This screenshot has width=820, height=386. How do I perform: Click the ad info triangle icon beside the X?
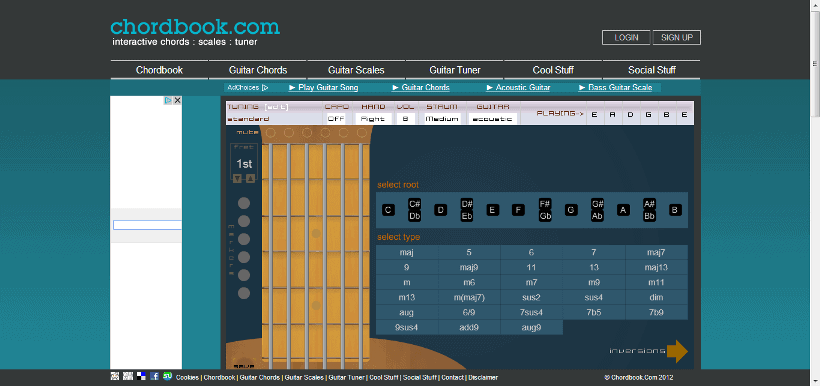pos(168,100)
